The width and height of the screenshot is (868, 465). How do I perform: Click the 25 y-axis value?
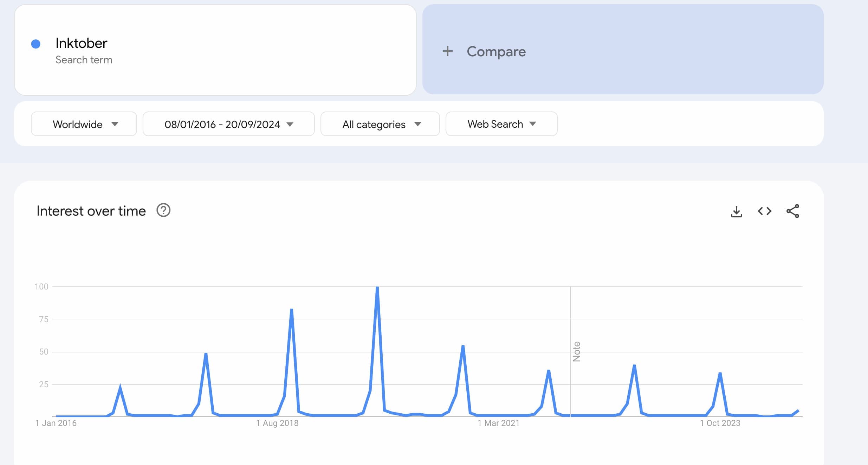click(44, 384)
